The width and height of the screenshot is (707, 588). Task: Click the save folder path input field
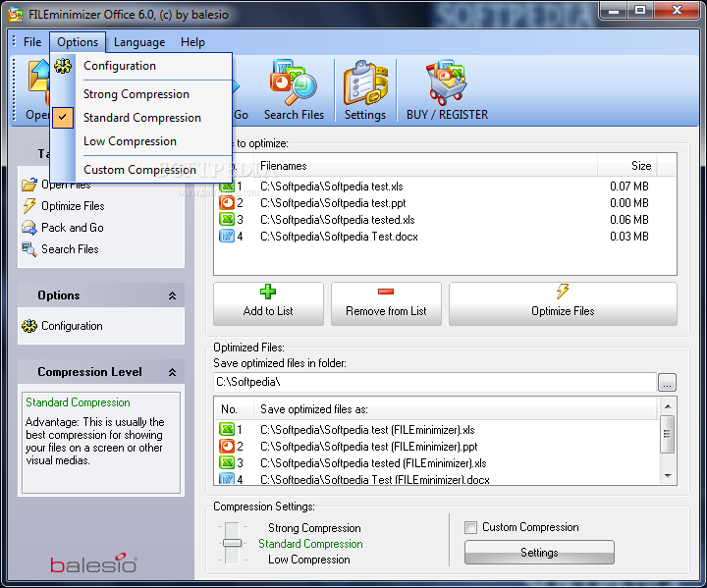click(x=435, y=383)
